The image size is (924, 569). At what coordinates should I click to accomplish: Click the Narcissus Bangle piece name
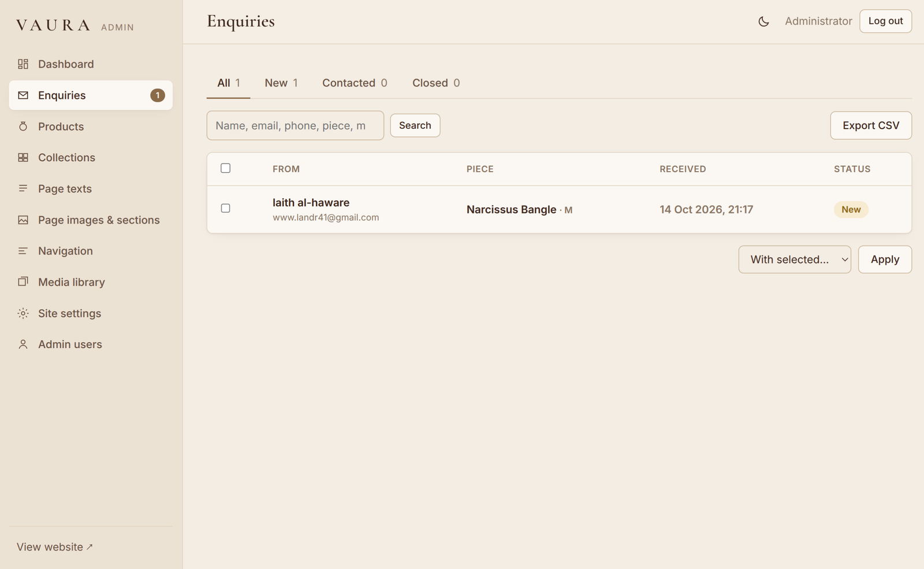point(511,210)
